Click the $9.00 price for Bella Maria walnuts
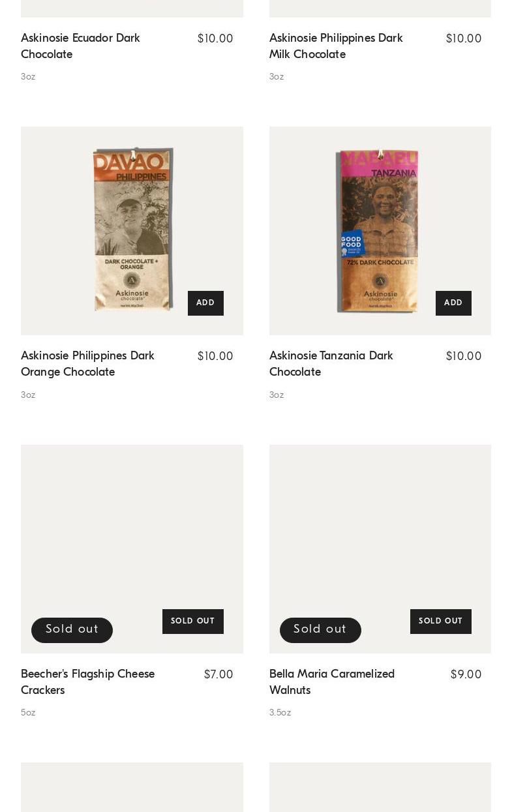 tap(466, 675)
